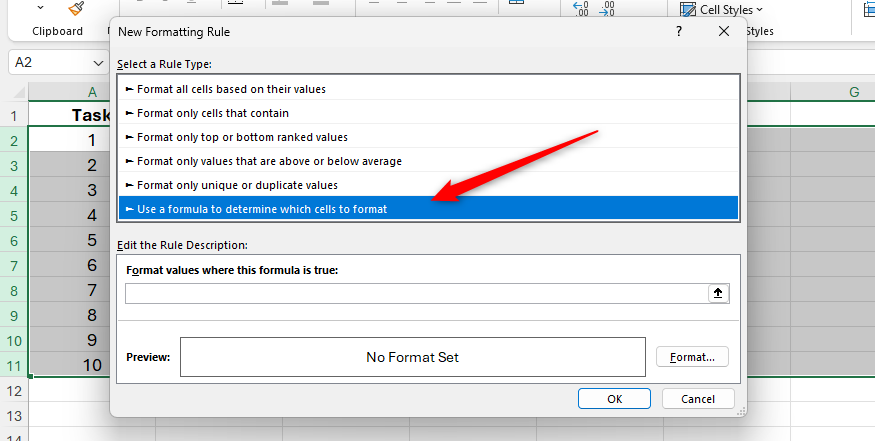Click the Increase Decimal icon
This screenshot has width=875, height=441.
tap(580, 9)
